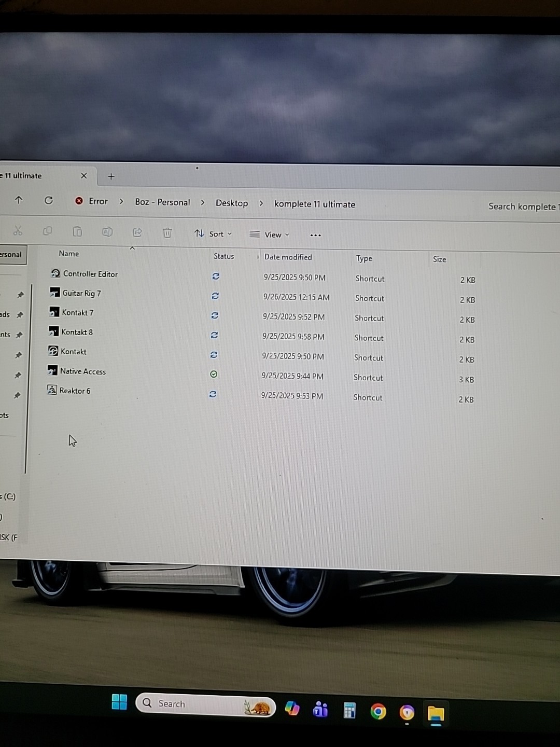Open the Controller Editor shortcut icon
The image size is (560, 747).
pyautogui.click(x=55, y=273)
